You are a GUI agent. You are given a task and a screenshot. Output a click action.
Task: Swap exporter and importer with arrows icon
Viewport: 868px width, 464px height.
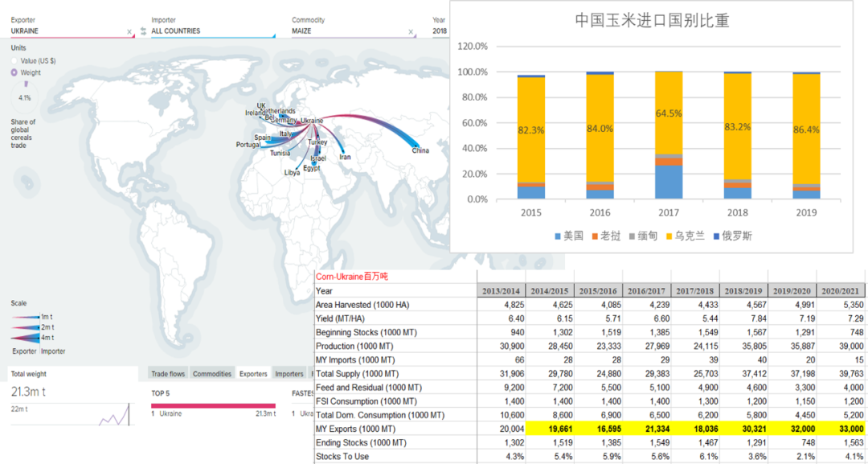[x=143, y=31]
